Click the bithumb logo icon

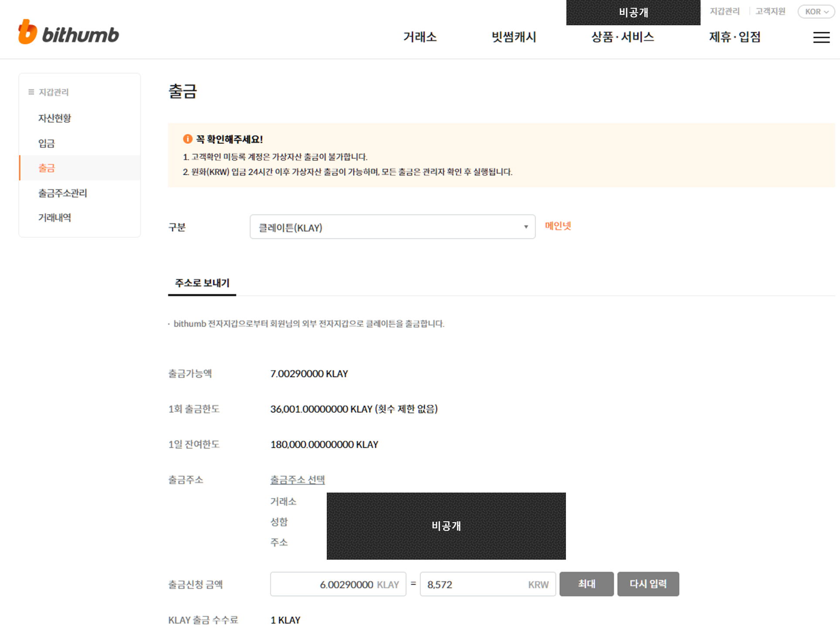[27, 32]
